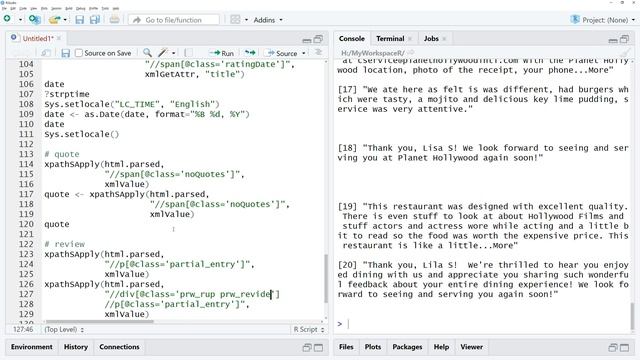Close the Terminal tab
640x360 pixels.
click(410, 39)
